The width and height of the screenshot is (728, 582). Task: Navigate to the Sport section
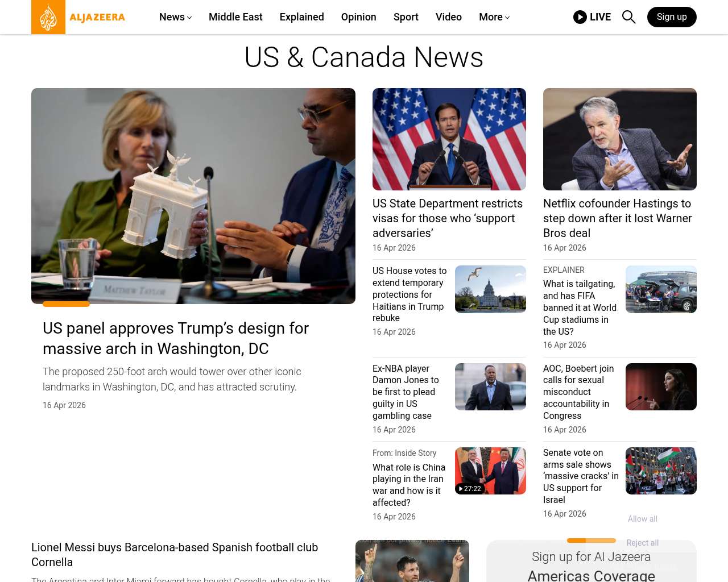406,17
